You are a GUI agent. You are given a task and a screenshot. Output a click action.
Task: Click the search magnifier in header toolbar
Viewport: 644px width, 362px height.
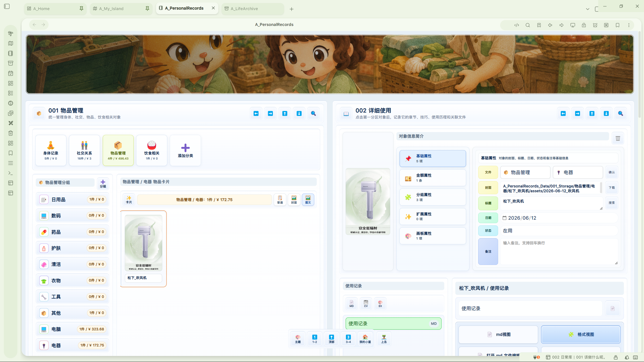(x=528, y=25)
